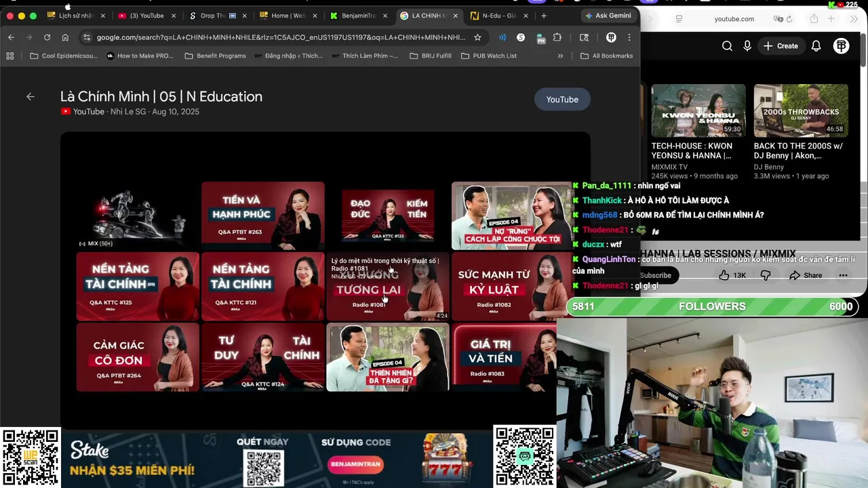
Task: Bookmark this page with the star icon
Action: click(x=477, y=37)
